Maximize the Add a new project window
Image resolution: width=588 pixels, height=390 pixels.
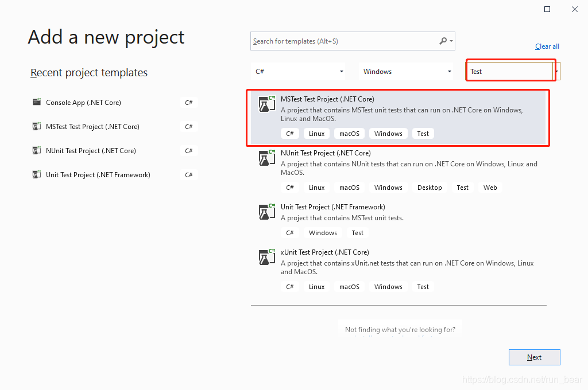547,9
